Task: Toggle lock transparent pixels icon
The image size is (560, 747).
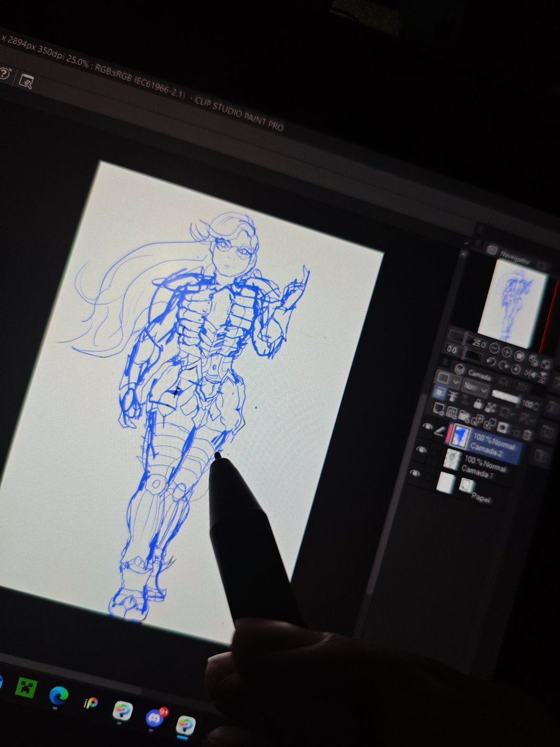Action: [x=491, y=408]
